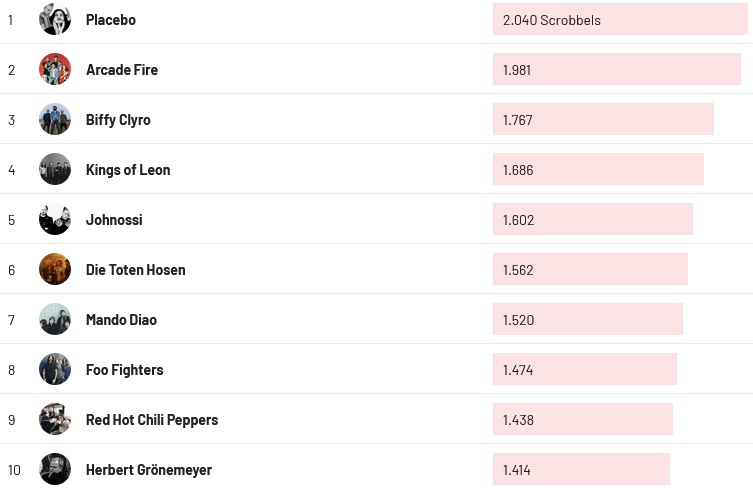Click the Placebo artist avatar
This screenshot has width=753, height=491.
click(55, 19)
